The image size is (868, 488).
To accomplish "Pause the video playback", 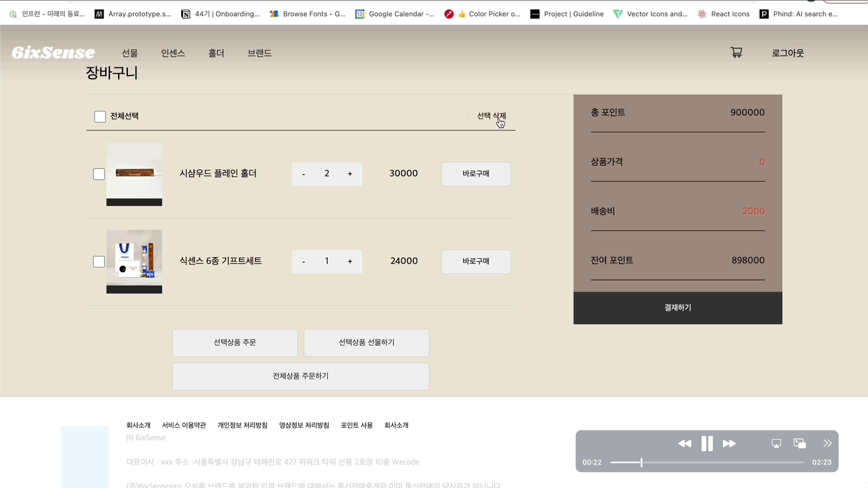I will coord(707,444).
